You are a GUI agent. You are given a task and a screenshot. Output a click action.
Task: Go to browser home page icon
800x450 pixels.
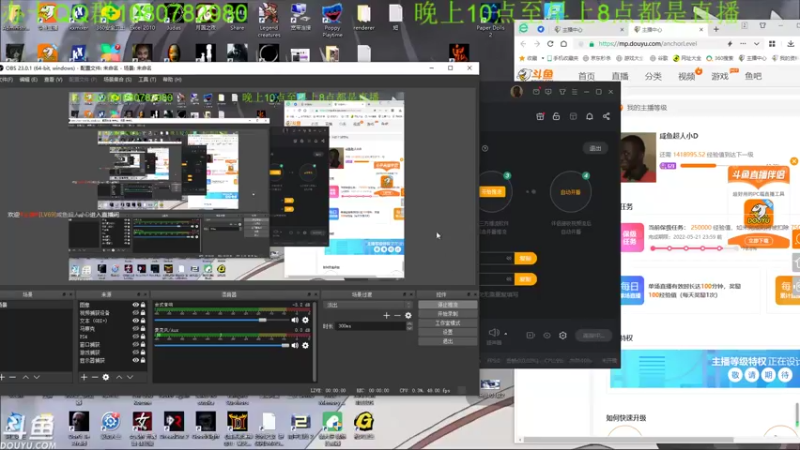(x=563, y=44)
